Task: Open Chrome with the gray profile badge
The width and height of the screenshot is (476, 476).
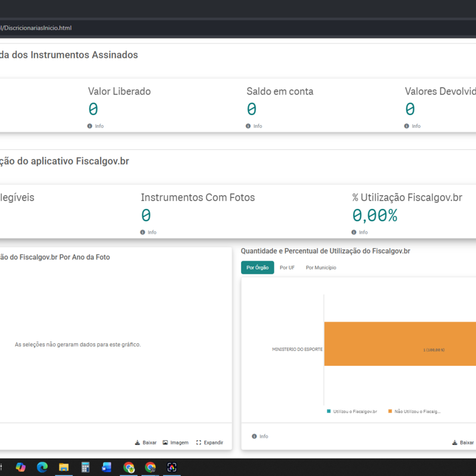Action: [x=151, y=467]
